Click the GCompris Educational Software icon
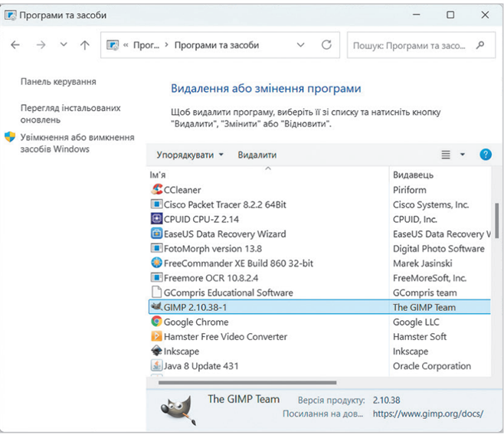Screen dimensions: 504x435 point(156,292)
